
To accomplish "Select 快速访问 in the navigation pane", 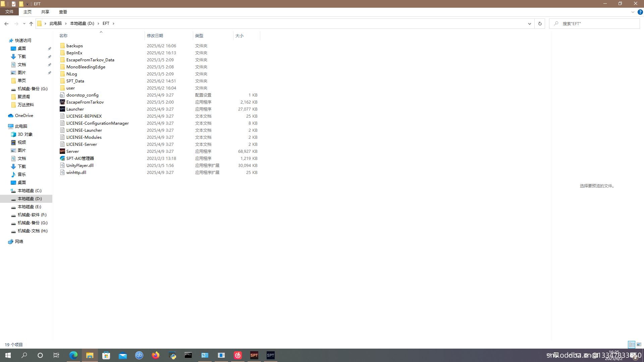I will (x=23, y=40).
